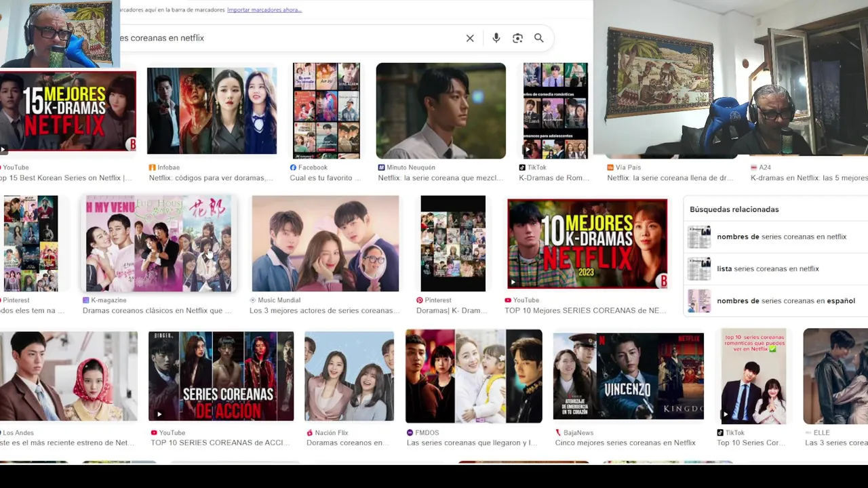Click 'Cual es tu favorito' Facebook caption
This screenshot has width=868, height=488.
325,178
